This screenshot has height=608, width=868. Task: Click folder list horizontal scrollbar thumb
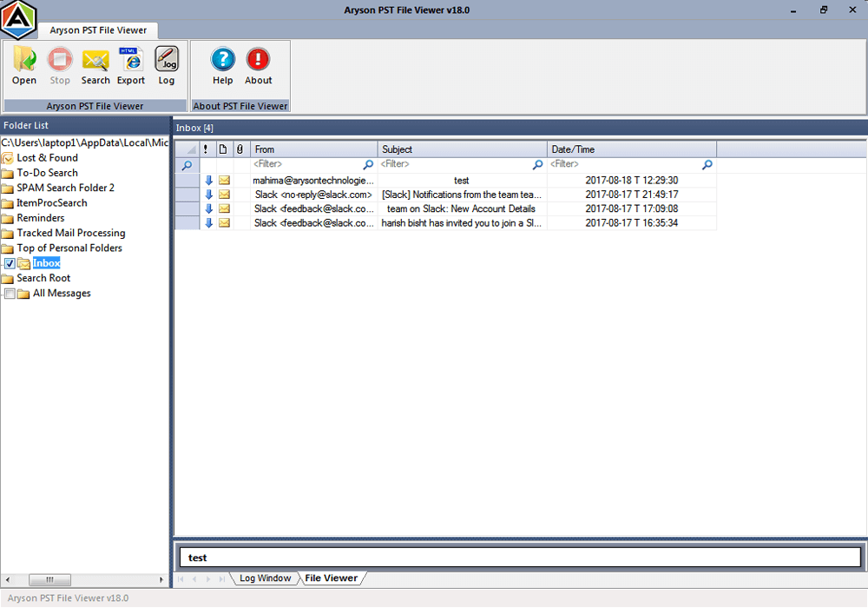tap(49, 579)
